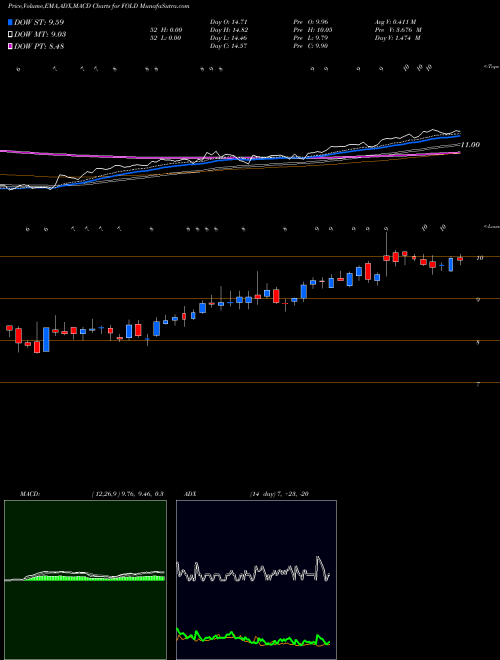This screenshot has height=660, width=500.
Task: Click the 'Day H: 14.82' value
Action: point(229,30)
